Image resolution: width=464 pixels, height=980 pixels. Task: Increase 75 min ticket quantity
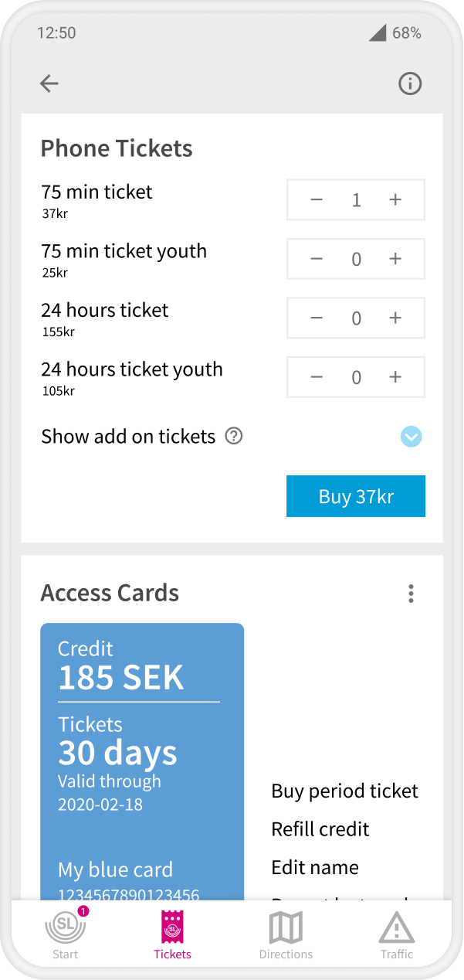[x=395, y=200]
